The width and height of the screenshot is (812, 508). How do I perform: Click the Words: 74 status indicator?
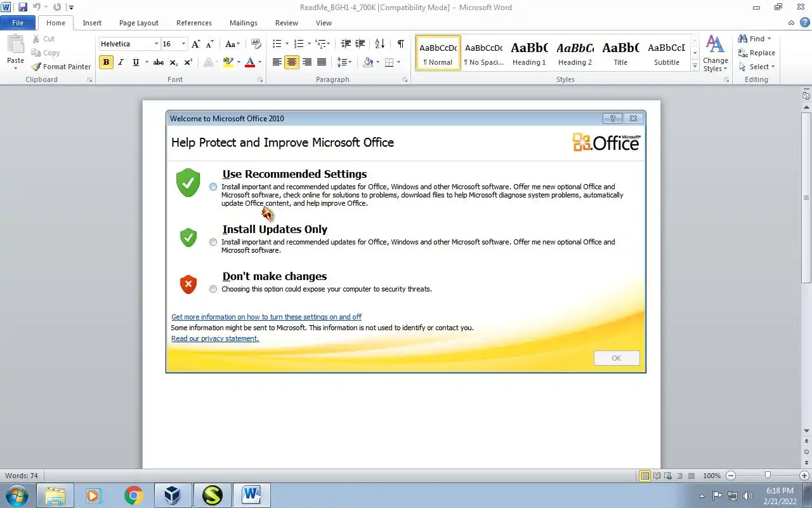[22, 476]
